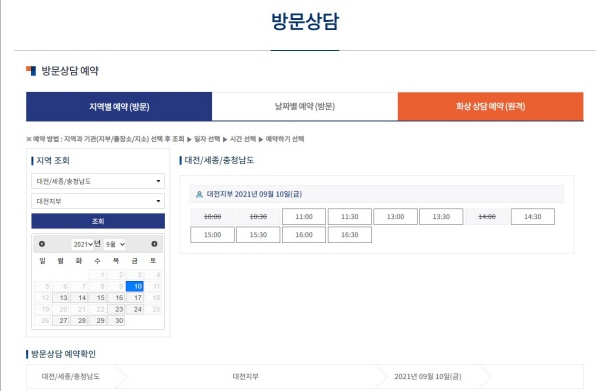Select the 16:00 time slot

[304, 235]
